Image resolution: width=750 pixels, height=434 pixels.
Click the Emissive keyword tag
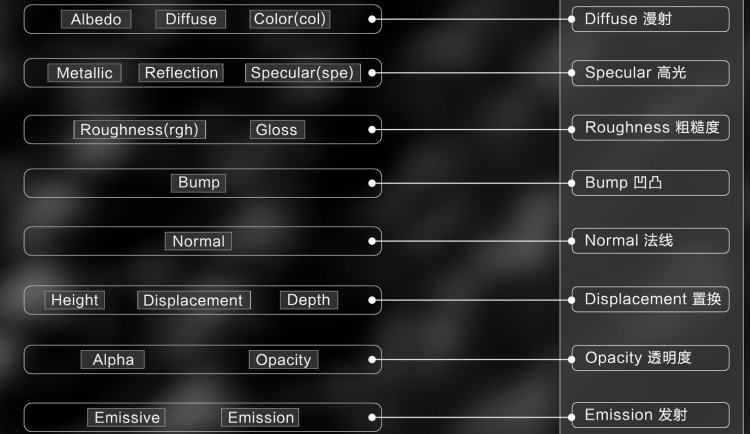click(x=126, y=417)
